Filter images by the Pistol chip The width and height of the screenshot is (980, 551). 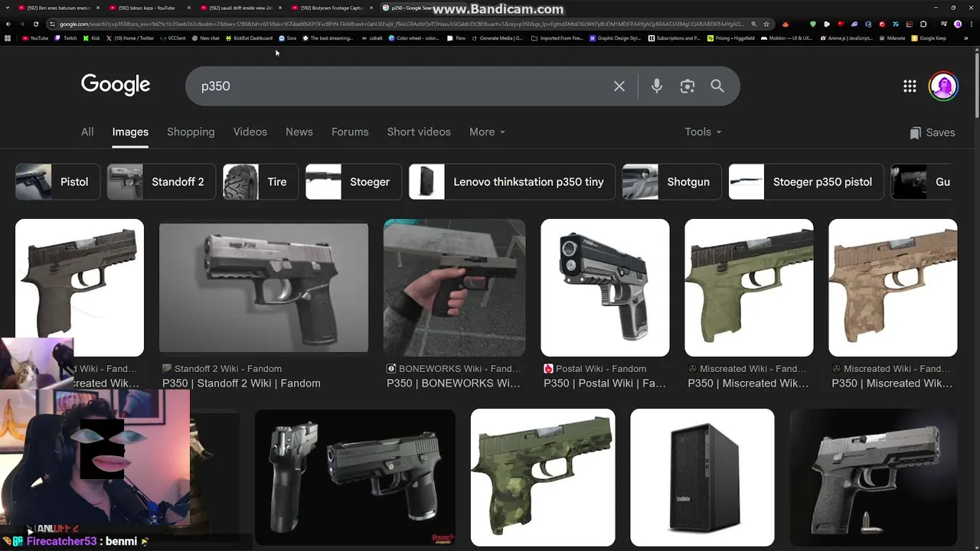point(57,182)
